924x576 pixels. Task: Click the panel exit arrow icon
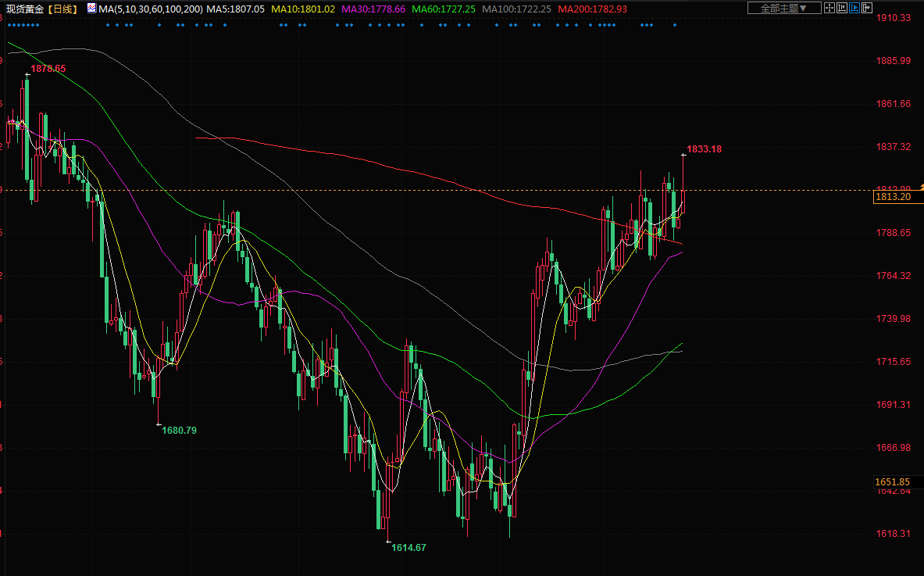pyautogui.click(x=866, y=9)
